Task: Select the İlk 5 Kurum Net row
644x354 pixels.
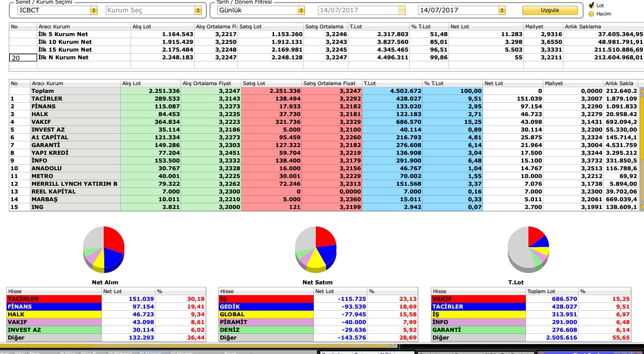Action: pyautogui.click(x=326, y=34)
